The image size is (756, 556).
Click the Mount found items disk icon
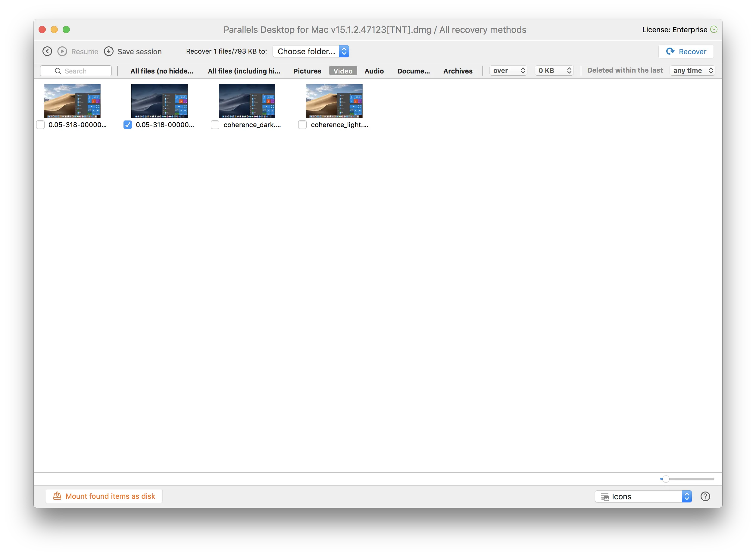point(57,496)
